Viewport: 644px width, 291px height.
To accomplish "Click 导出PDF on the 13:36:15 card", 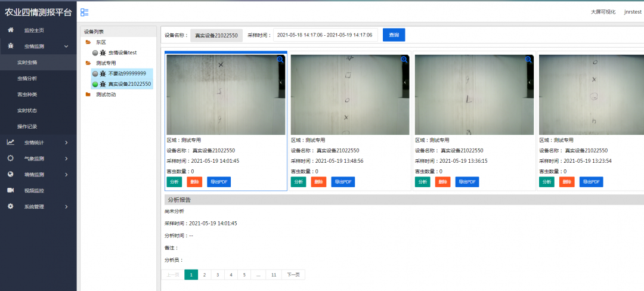I will 467,182.
